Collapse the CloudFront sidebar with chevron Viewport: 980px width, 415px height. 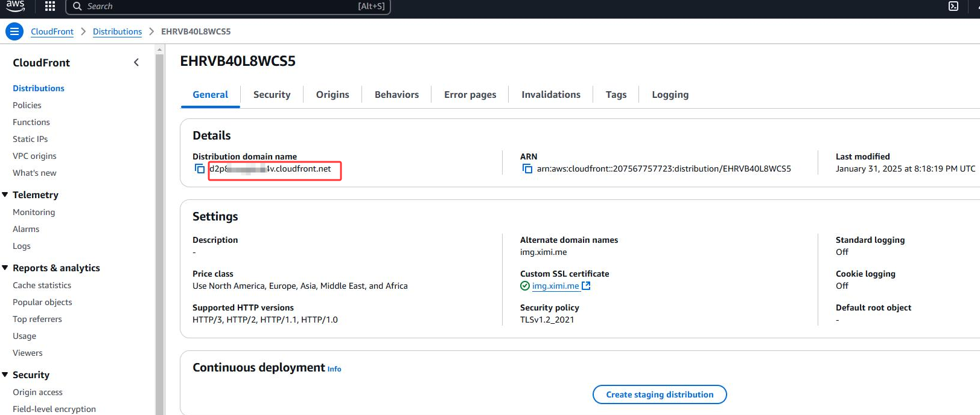[136, 62]
